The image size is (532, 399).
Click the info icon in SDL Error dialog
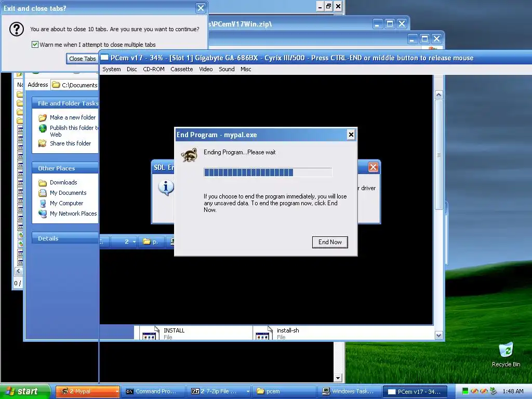(x=166, y=187)
